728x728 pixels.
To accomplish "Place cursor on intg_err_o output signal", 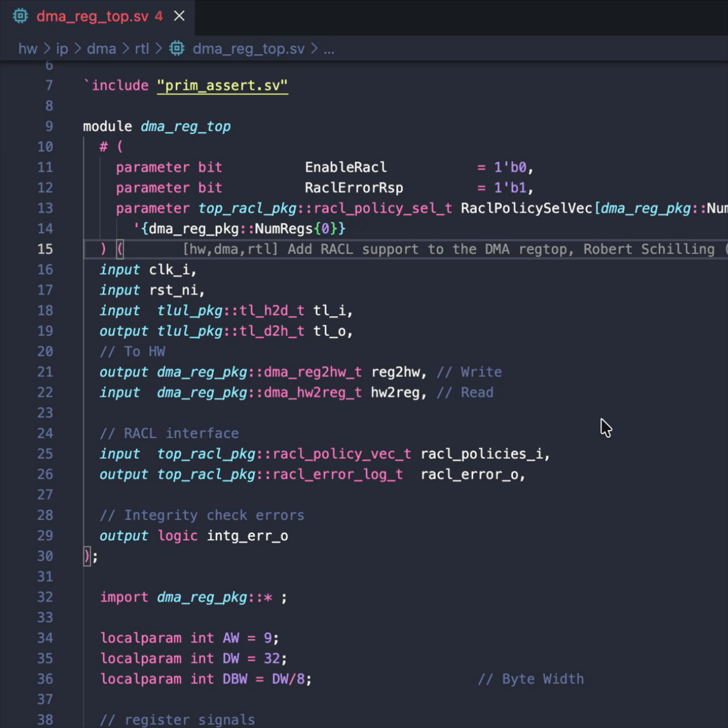I will coord(247,536).
